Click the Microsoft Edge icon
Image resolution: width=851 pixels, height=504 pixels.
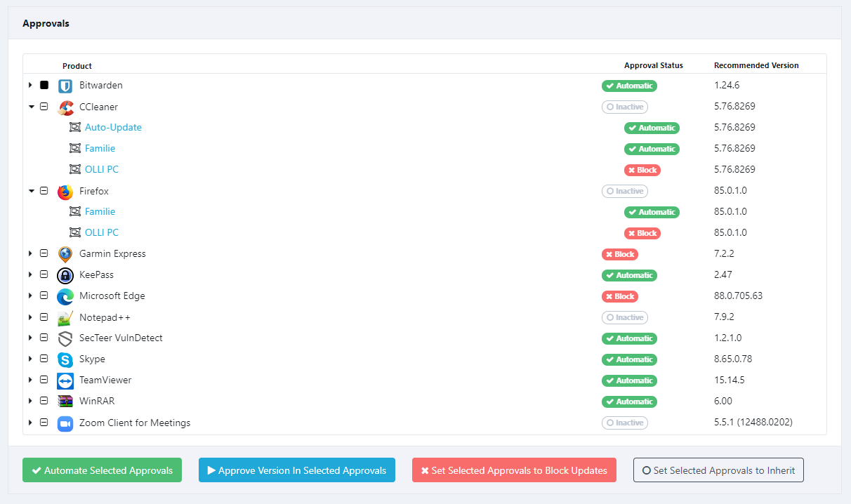pos(65,297)
